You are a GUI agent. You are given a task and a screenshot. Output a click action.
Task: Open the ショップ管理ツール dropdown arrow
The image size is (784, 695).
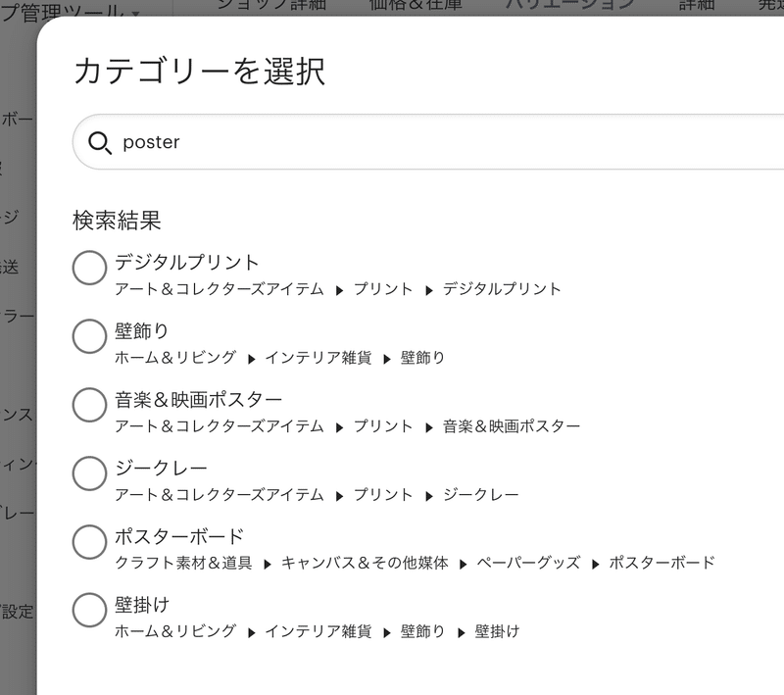tap(135, 13)
